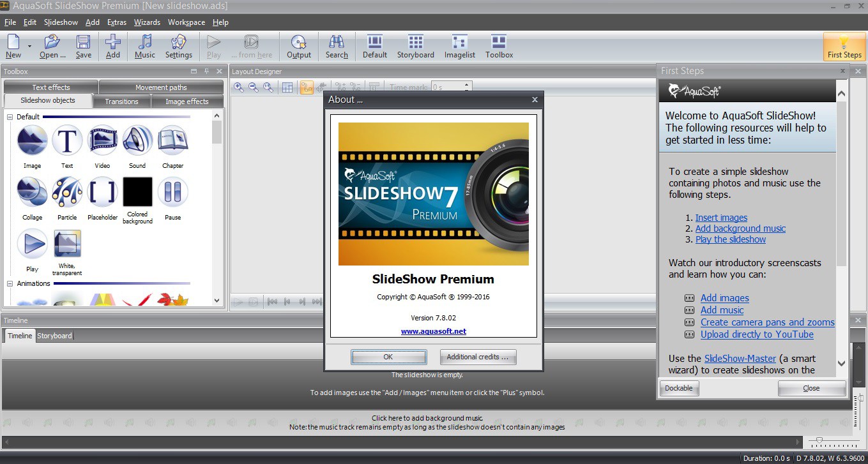Open Upload directly to YouTube screencast

click(757, 334)
